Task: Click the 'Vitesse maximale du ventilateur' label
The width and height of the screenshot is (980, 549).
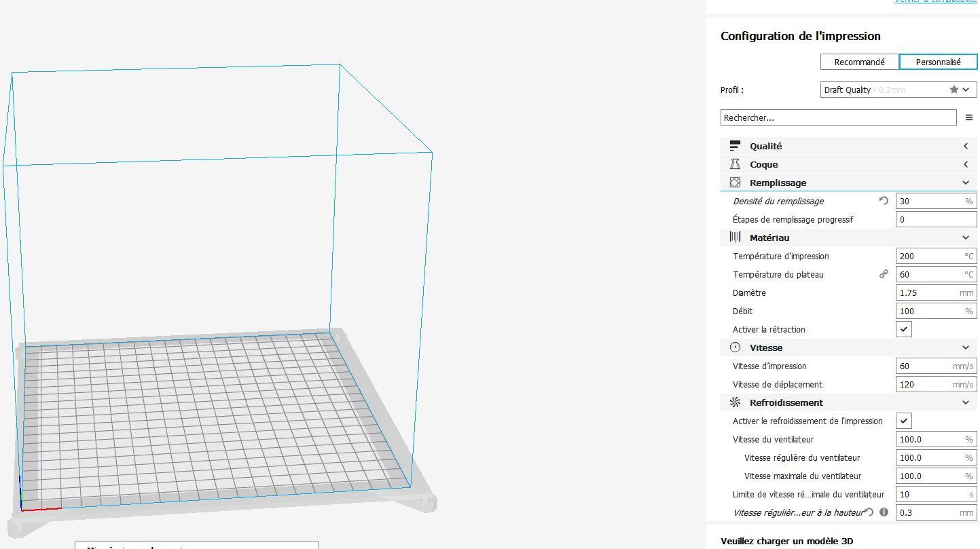Action: click(x=803, y=476)
